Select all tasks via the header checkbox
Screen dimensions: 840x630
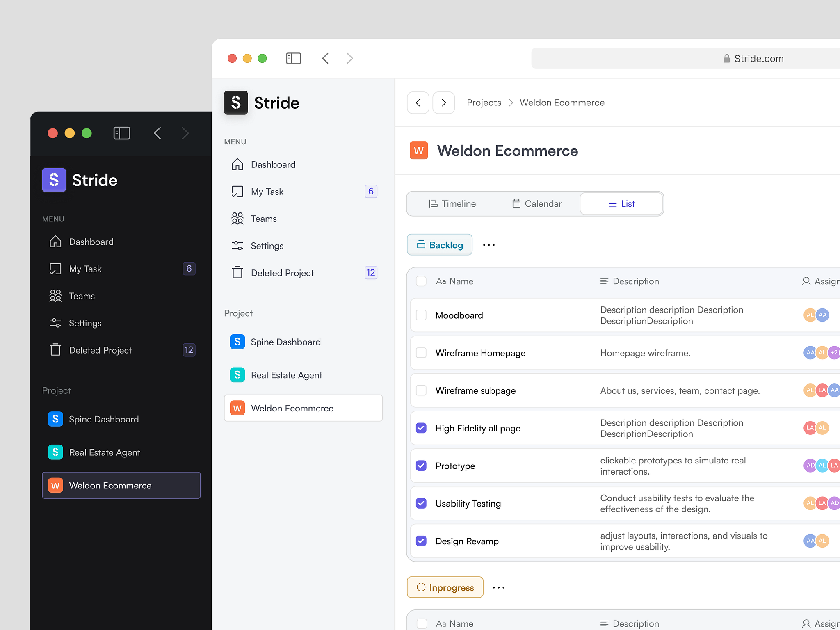point(421,281)
